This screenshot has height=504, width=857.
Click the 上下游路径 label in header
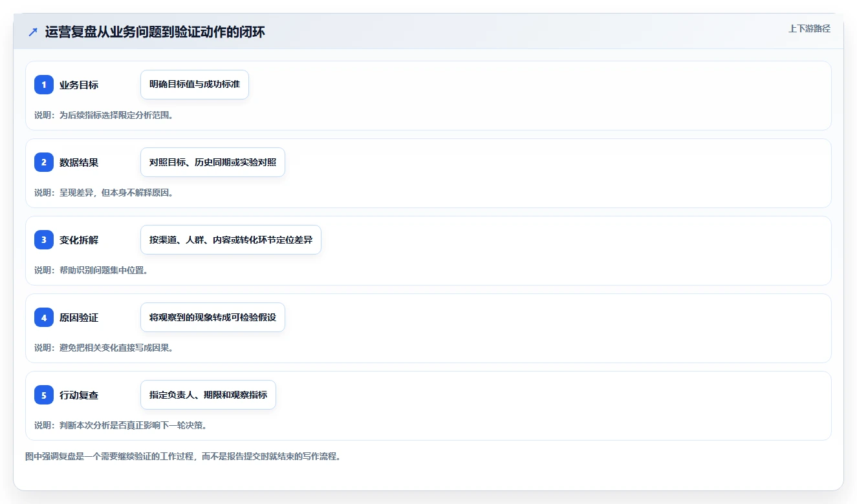click(809, 28)
